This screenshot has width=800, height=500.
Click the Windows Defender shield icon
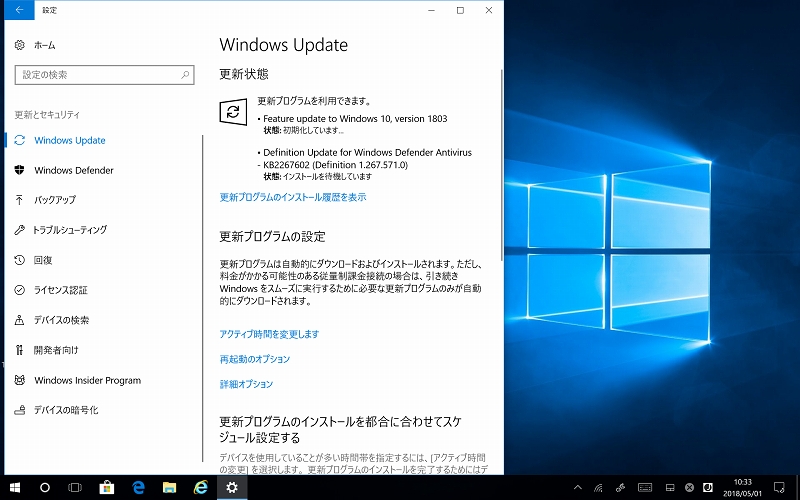coord(19,170)
